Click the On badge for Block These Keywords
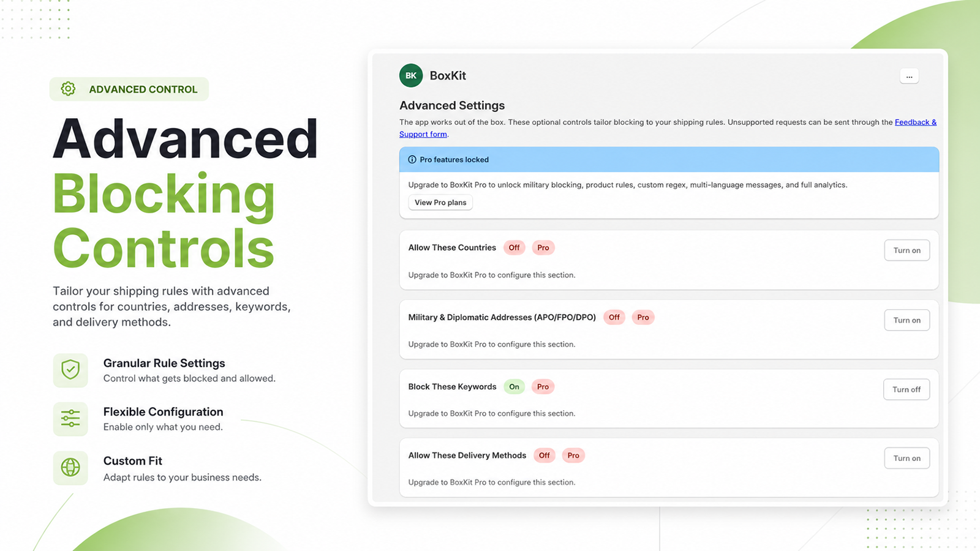The width and height of the screenshot is (980, 551). (x=514, y=387)
